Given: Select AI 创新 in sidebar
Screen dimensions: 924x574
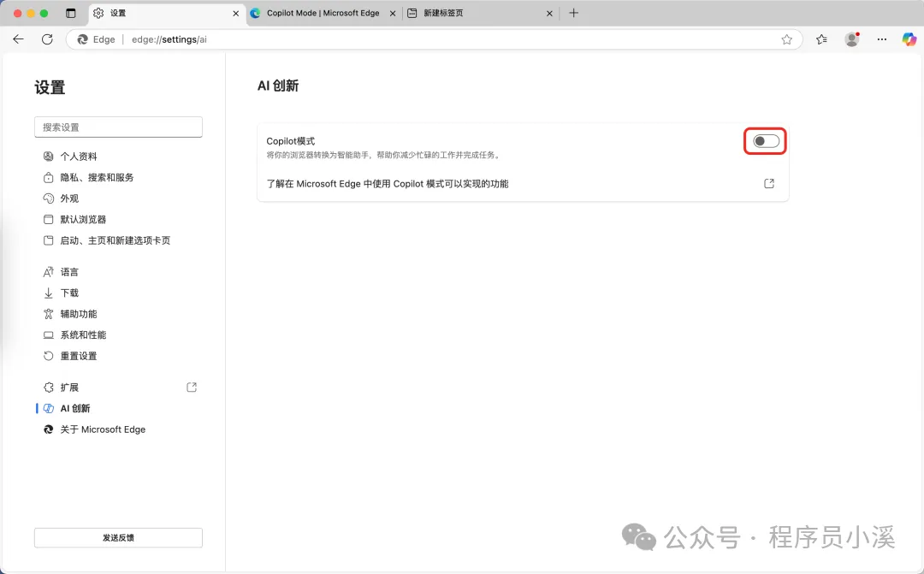Looking at the screenshot, I should (74, 408).
